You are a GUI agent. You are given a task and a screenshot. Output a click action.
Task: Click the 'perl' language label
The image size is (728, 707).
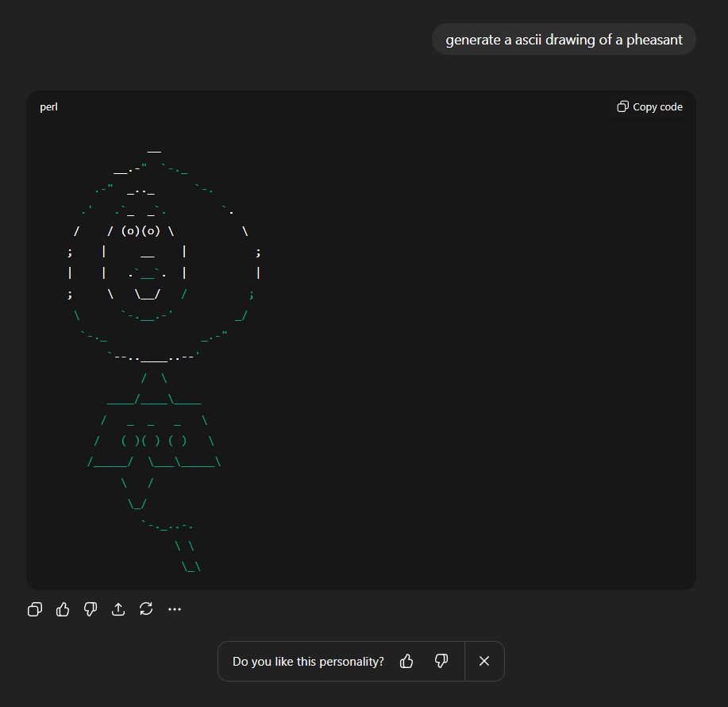pyautogui.click(x=48, y=107)
